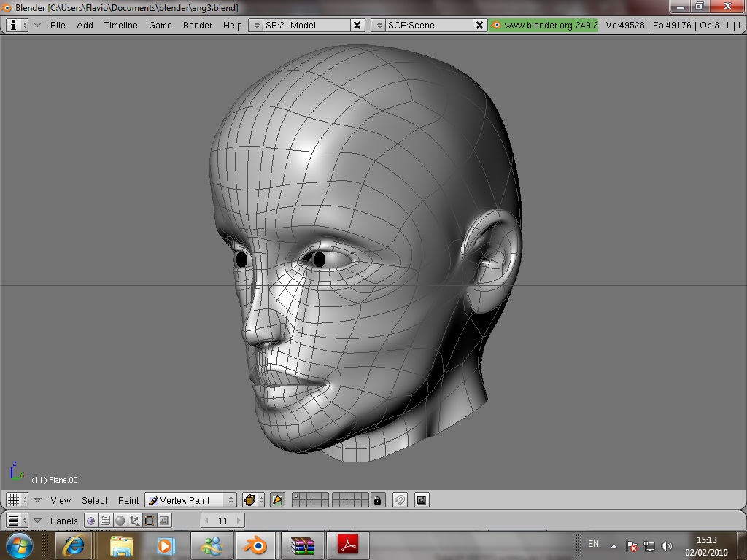Viewport: 747px width, 560px height.
Task: Open the Script context panel icon
Action: point(106,521)
